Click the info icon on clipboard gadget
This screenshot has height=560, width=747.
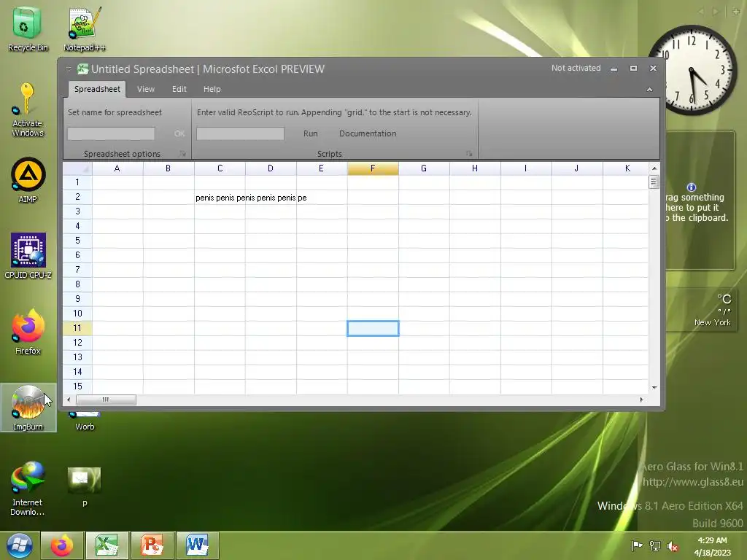(692, 187)
